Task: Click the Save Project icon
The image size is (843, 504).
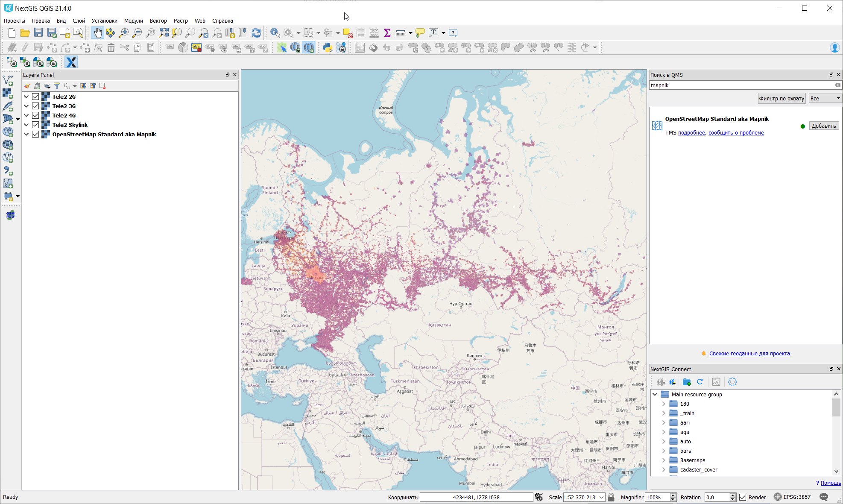Action: click(x=38, y=32)
